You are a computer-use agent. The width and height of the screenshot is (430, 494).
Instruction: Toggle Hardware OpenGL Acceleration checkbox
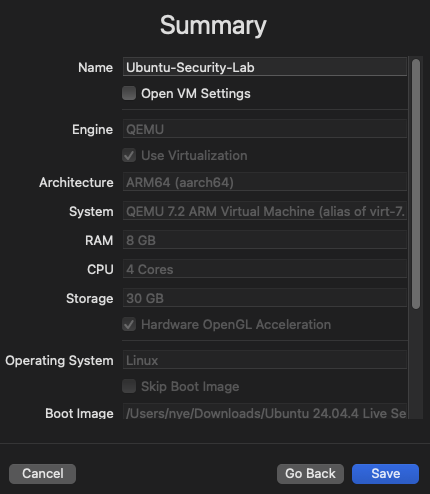click(x=129, y=324)
